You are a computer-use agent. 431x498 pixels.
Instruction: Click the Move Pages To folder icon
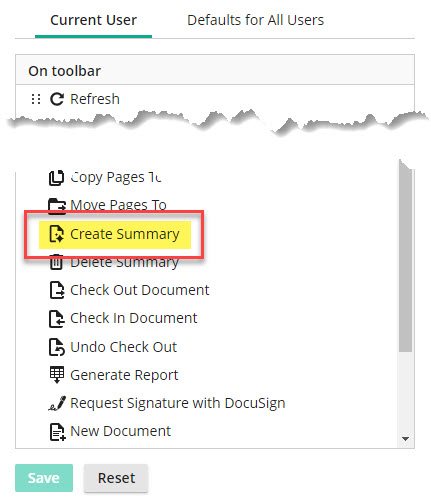tap(57, 206)
